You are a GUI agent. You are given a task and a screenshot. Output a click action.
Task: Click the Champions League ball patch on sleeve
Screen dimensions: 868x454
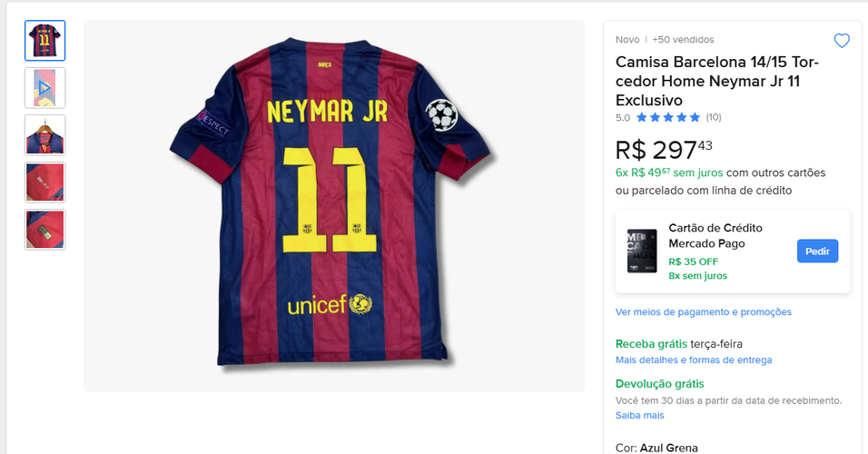pyautogui.click(x=441, y=115)
